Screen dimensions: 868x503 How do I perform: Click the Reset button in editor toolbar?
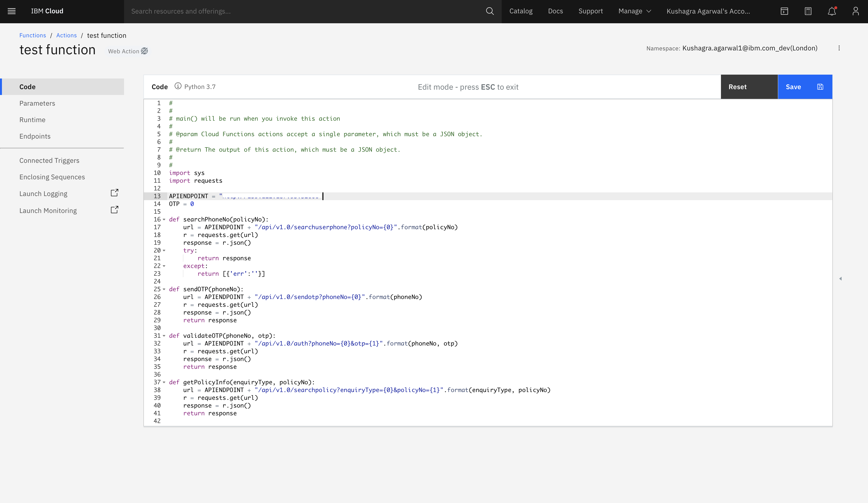click(x=737, y=86)
